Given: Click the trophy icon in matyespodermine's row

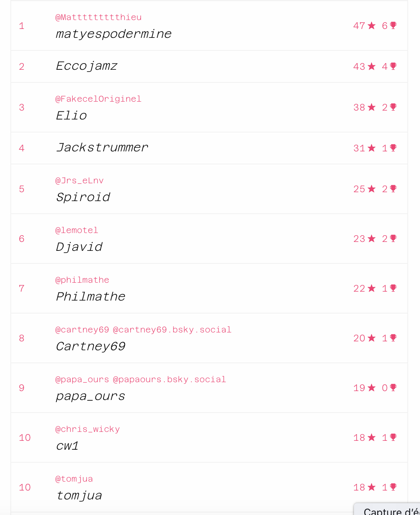Looking at the screenshot, I should pos(393,25).
